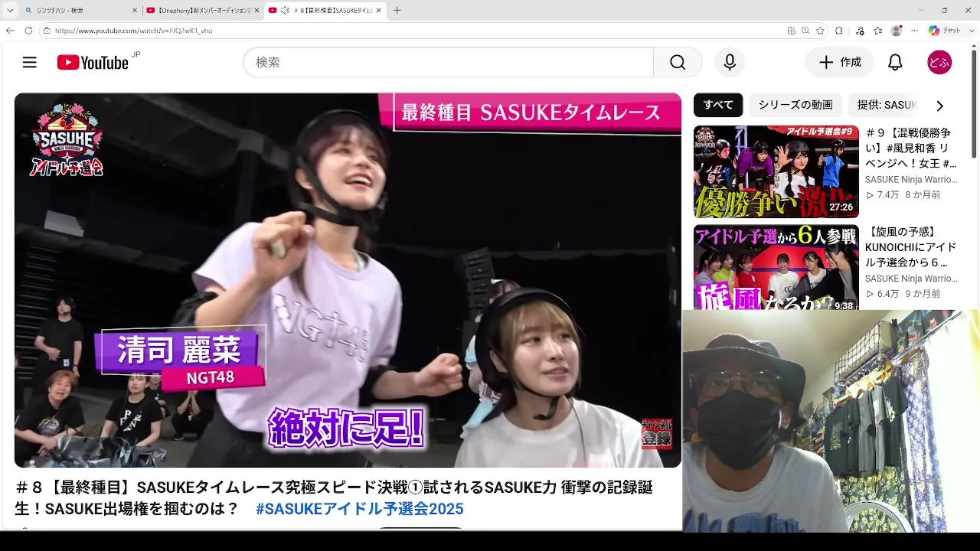Switch to the Onephony audition tab
Viewport: 980px width, 551px height.
(x=203, y=11)
